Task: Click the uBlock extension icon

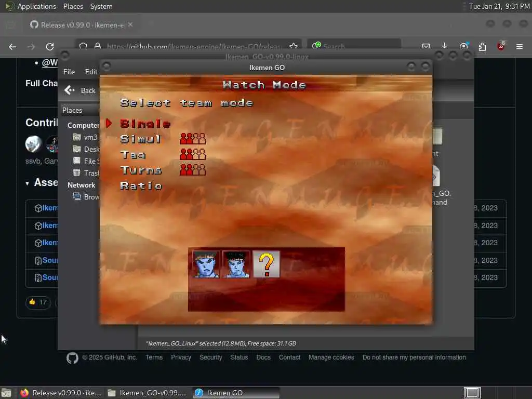Action: tap(501, 46)
